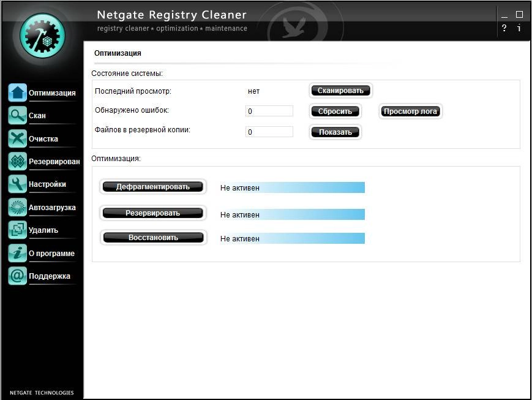Maximize the Netgate Registry Cleaner window
Viewport: 532px width, 400px height.
519,14
